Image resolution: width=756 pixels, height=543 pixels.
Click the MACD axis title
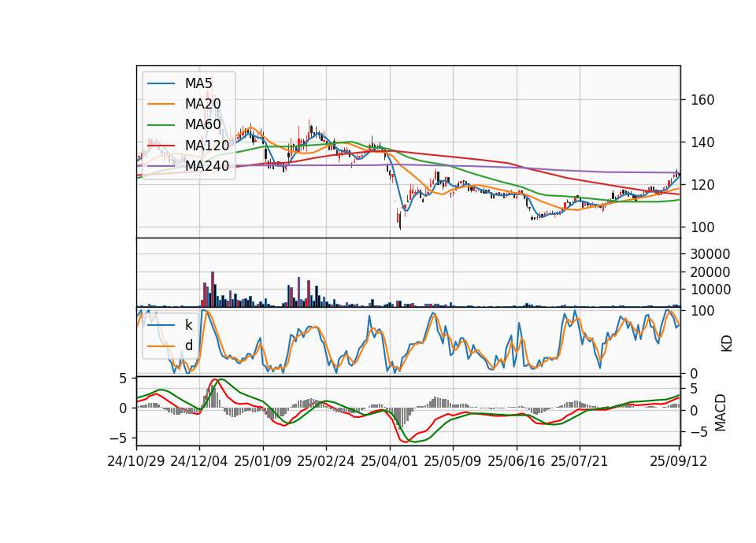(720, 412)
